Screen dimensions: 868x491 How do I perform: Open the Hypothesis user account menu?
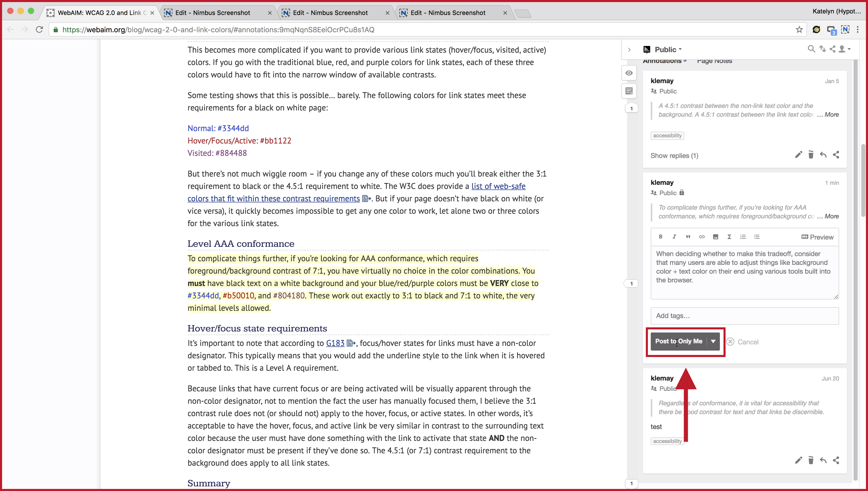(x=845, y=49)
